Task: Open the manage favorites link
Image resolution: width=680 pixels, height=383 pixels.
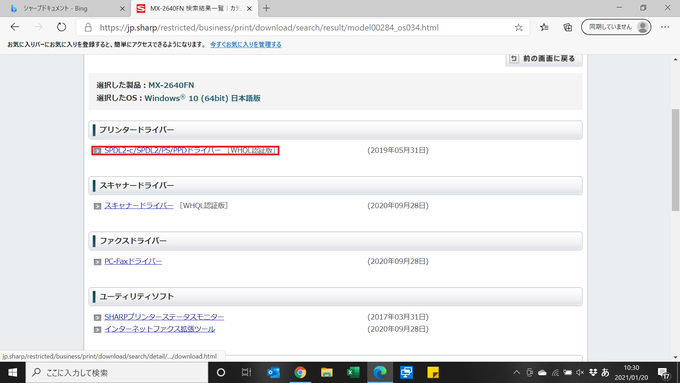Action: pyautogui.click(x=245, y=45)
